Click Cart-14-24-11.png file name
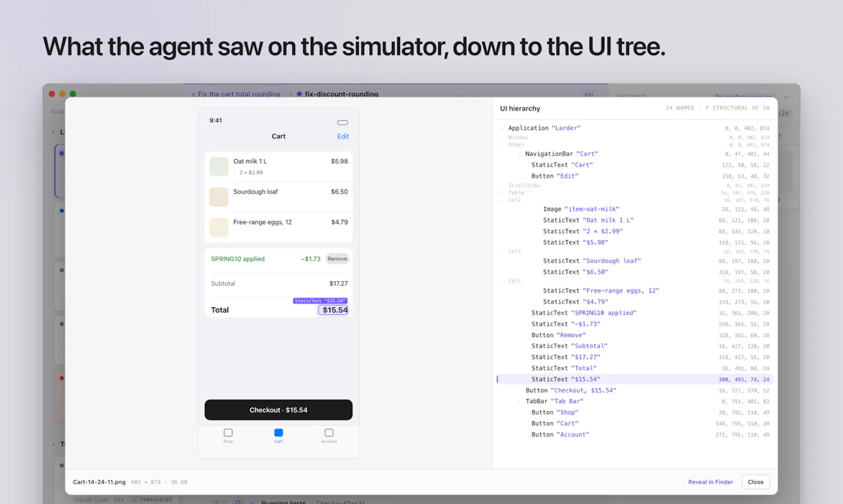843x504 pixels. (99, 482)
